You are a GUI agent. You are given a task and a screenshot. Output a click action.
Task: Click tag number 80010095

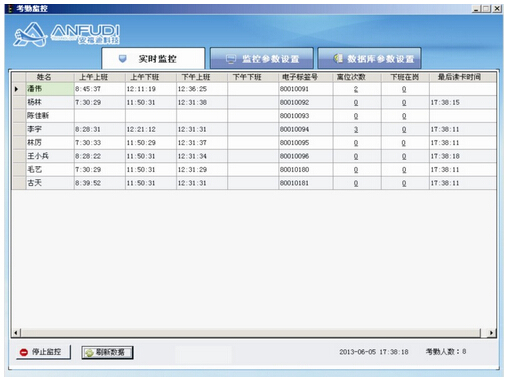pos(294,143)
